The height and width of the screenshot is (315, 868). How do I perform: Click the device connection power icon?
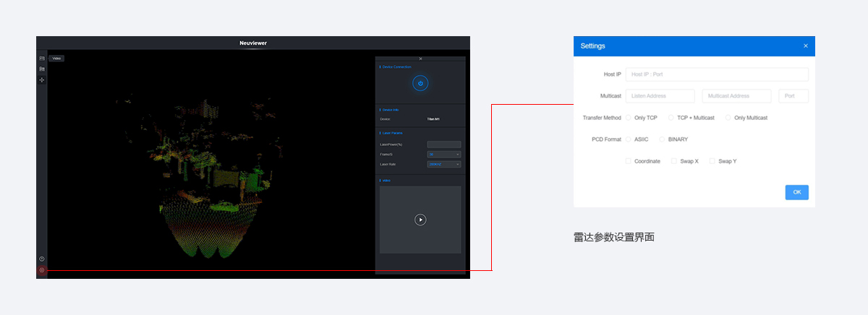tap(420, 83)
